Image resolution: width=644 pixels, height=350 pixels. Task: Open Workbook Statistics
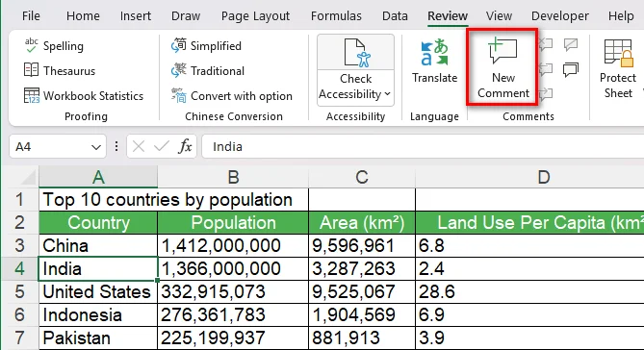point(84,95)
